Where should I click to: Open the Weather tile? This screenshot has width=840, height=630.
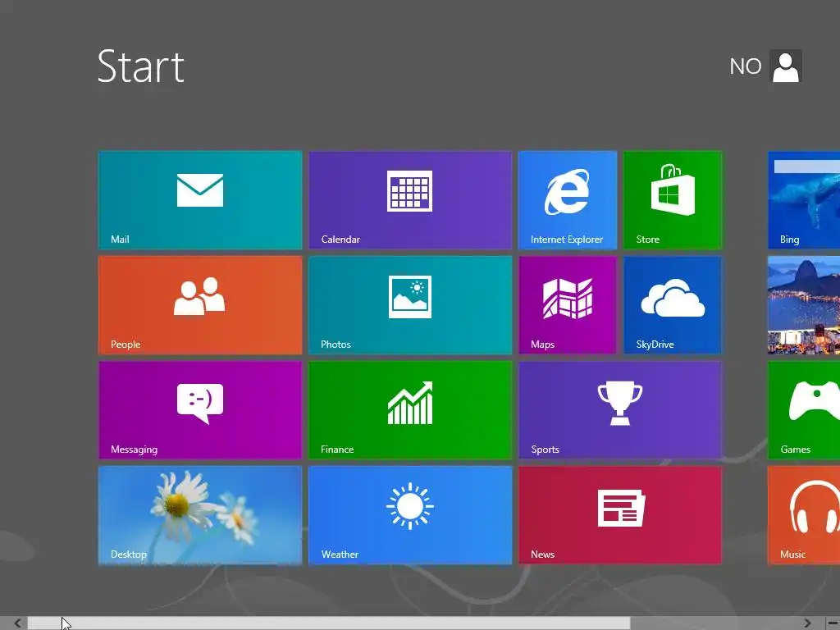[x=410, y=515]
